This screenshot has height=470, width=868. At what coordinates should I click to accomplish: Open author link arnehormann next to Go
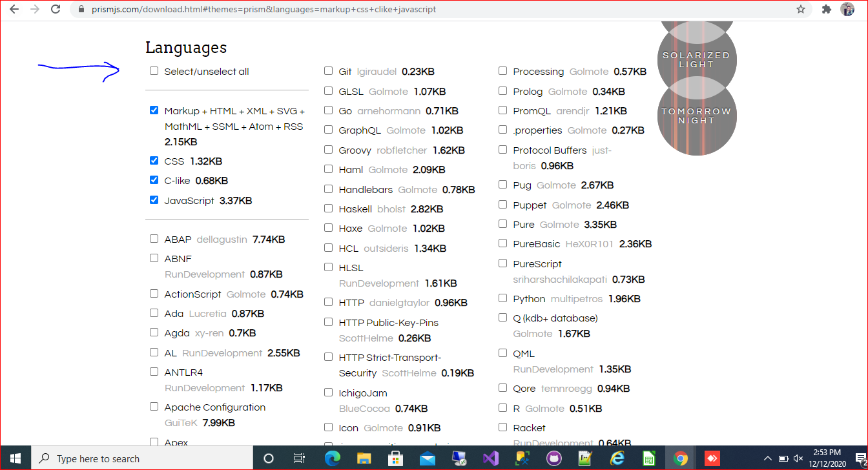click(389, 111)
